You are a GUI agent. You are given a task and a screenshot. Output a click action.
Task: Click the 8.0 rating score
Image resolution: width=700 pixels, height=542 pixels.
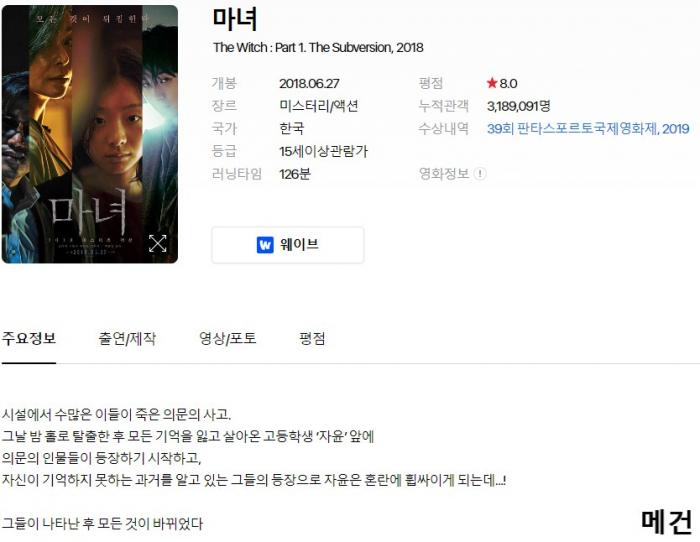click(x=508, y=83)
